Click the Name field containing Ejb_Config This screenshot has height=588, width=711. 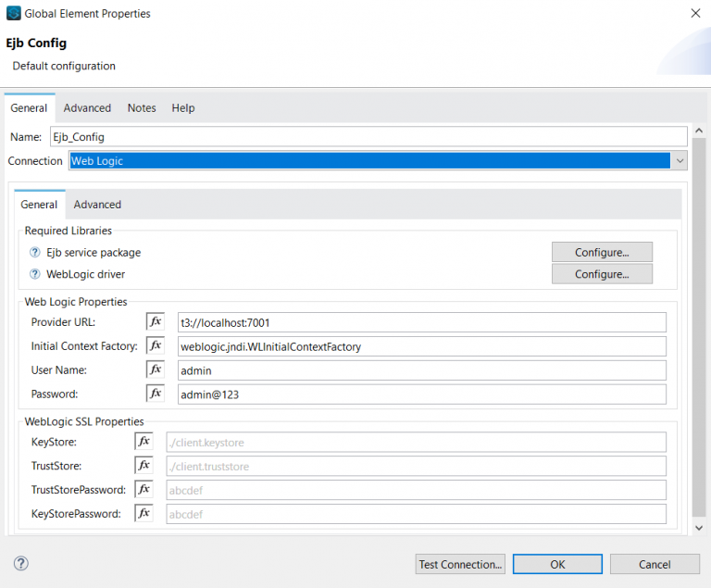(368, 136)
